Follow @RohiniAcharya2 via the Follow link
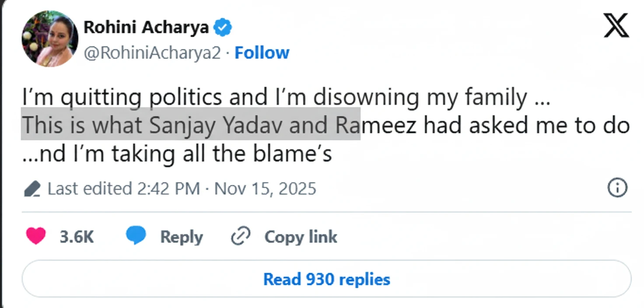The height and width of the screenshot is (308, 644). point(262,52)
